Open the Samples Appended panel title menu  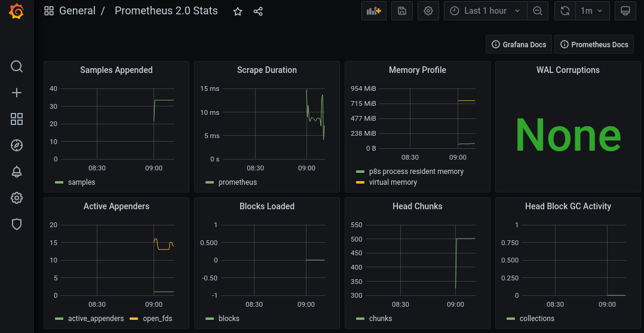tap(116, 70)
